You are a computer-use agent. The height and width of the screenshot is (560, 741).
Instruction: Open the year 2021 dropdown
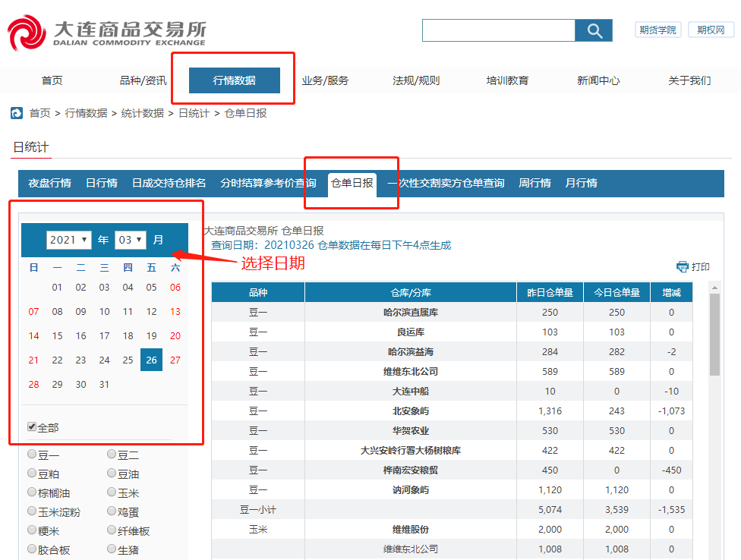tap(69, 240)
